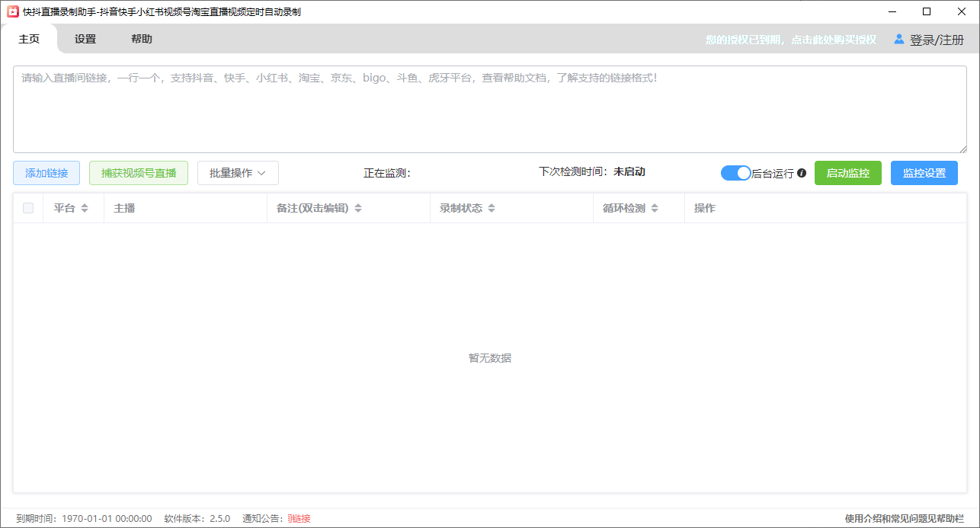Click the 操作 column header
This screenshot has height=528, width=980.
[x=705, y=208]
